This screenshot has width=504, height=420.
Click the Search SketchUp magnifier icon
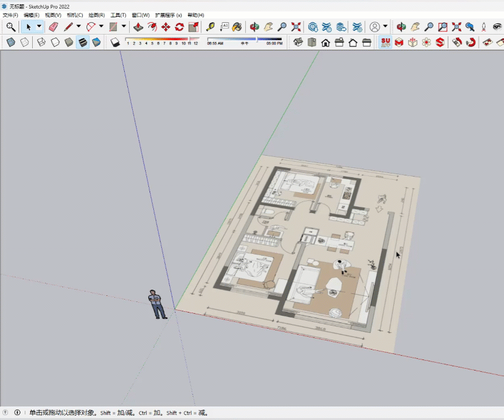(11, 27)
